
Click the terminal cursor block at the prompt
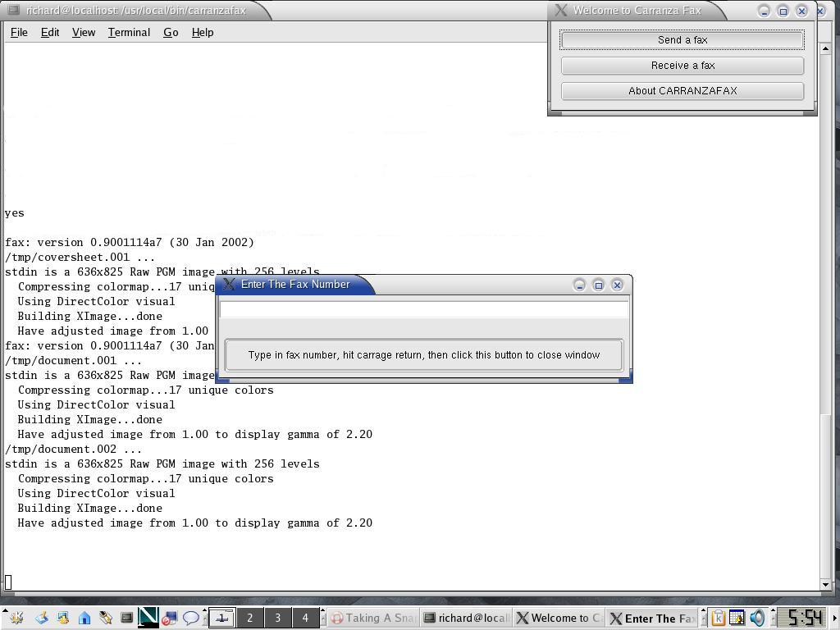click(x=8, y=582)
